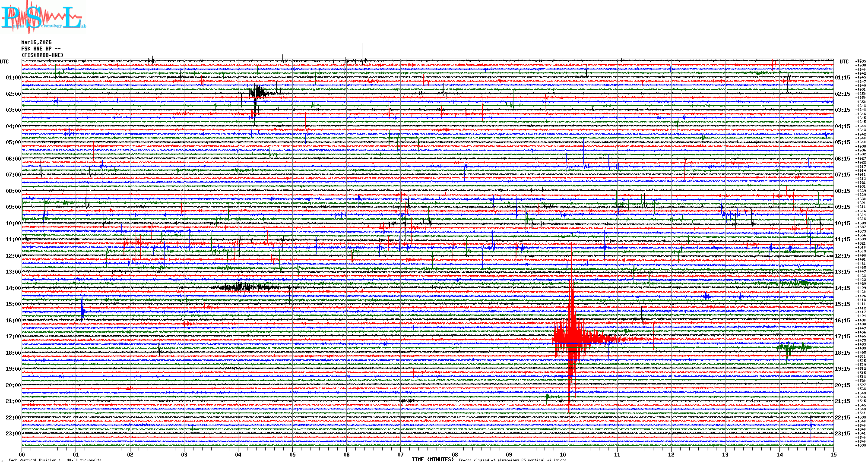868x466 pixels.
Task: Click the (FISKARDO-HNE) station name label
Action: 42,55
